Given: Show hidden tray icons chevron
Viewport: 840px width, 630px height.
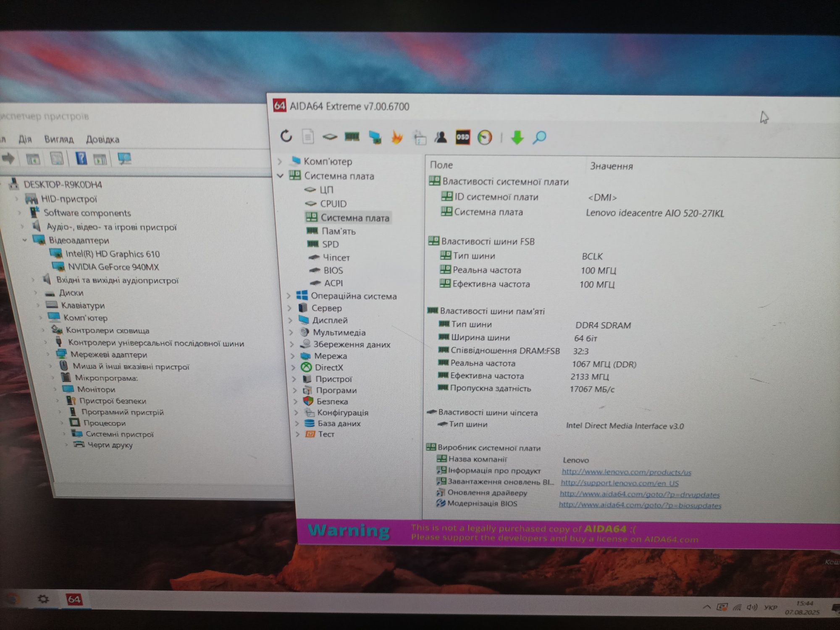Looking at the screenshot, I should tap(707, 607).
